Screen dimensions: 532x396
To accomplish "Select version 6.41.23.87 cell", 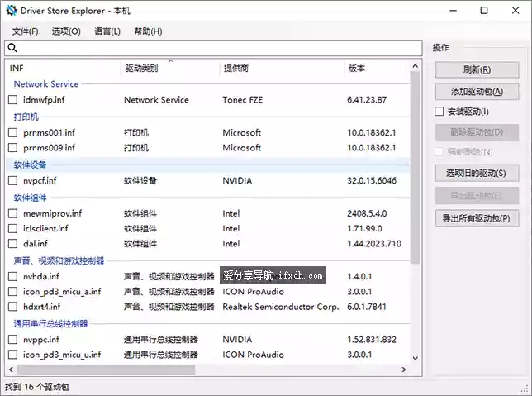I will [x=367, y=100].
